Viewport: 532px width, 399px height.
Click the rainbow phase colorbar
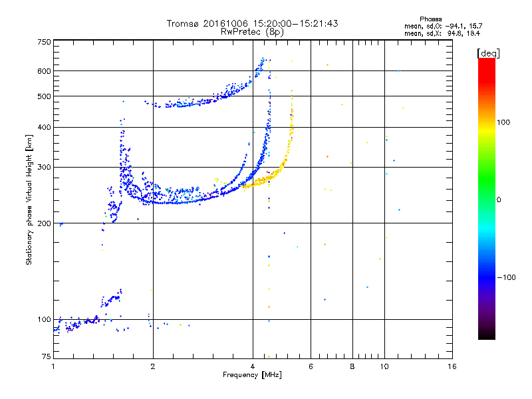pos(487,198)
